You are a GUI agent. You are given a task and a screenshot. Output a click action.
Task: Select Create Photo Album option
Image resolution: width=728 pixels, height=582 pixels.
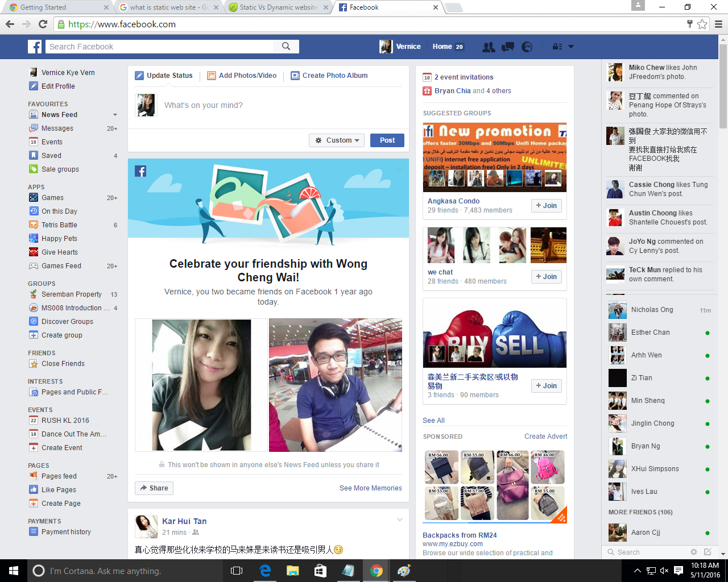click(329, 76)
